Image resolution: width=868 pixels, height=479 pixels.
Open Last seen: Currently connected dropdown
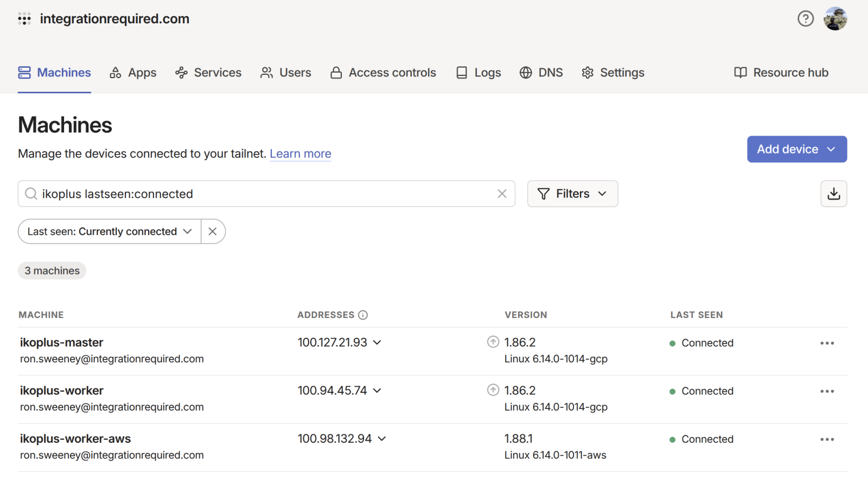tap(110, 232)
